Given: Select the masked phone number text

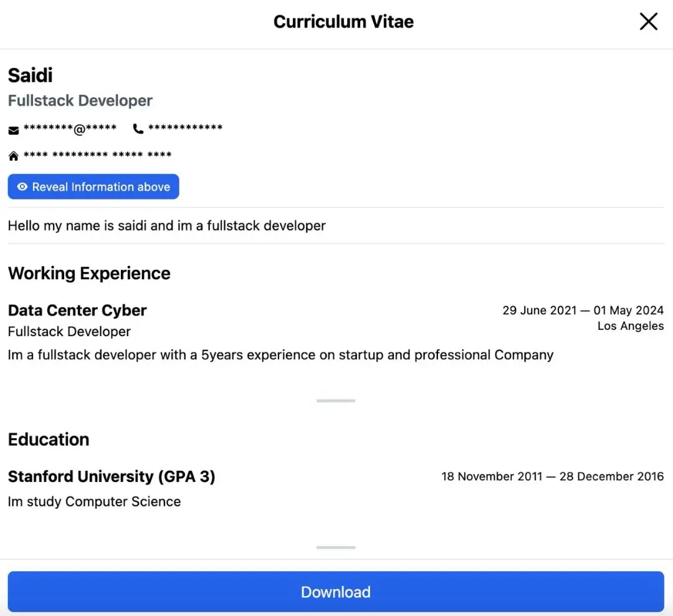Looking at the screenshot, I should click(186, 127).
